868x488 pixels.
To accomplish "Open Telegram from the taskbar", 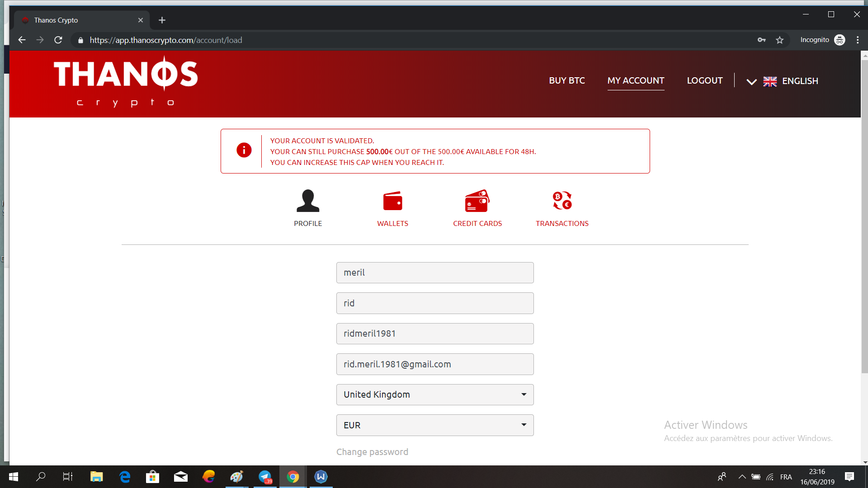I will [x=265, y=477].
